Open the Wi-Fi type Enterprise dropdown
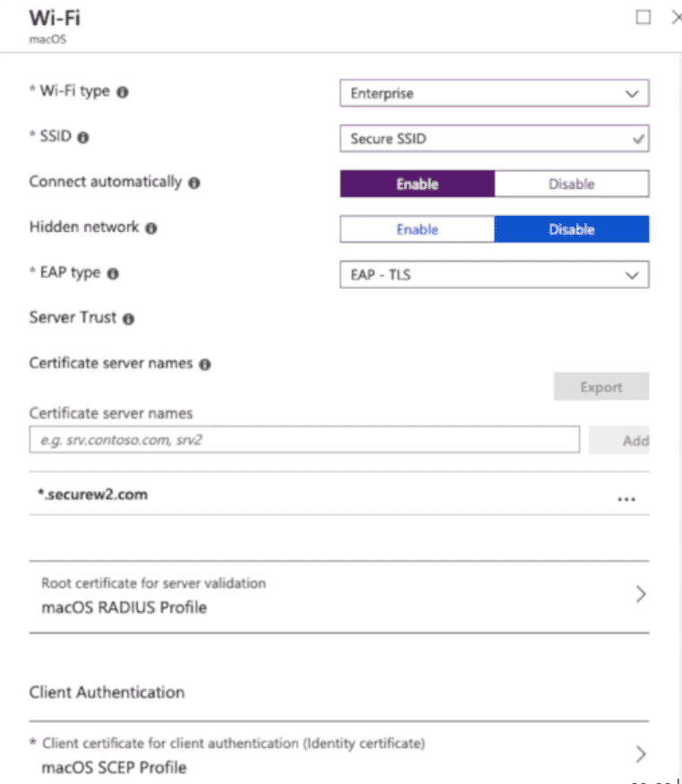This screenshot has height=784, width=682. point(495,93)
